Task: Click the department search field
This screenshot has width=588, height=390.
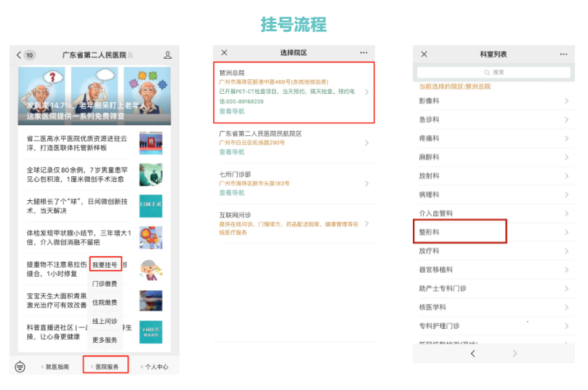Action: (494, 73)
